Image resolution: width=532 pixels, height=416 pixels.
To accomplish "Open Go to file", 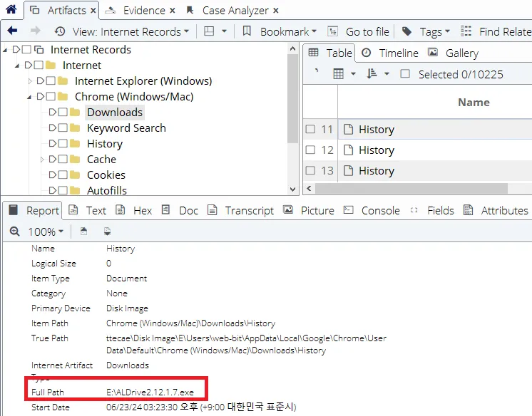I will tap(359, 31).
